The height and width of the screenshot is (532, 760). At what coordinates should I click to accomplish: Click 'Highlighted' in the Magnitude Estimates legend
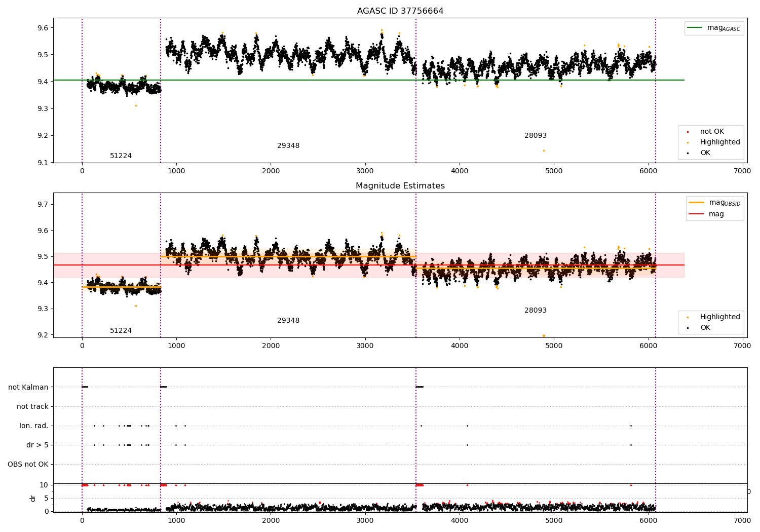[x=720, y=317]
